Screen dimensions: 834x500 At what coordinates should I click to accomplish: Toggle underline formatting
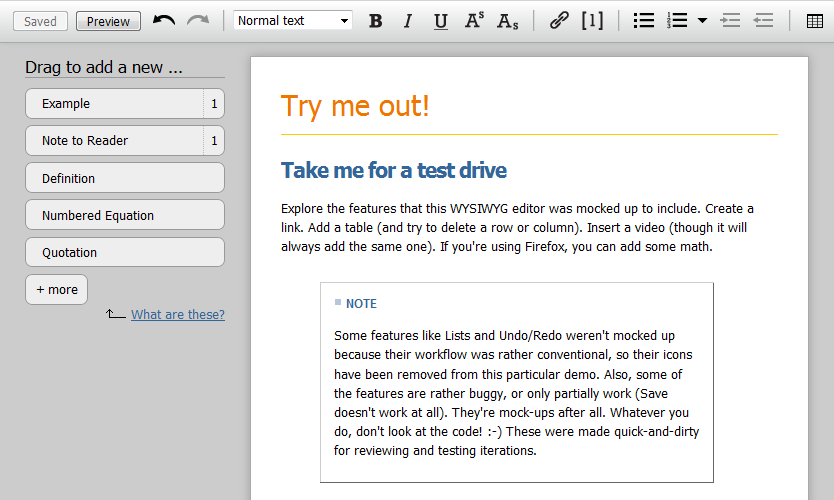point(440,21)
